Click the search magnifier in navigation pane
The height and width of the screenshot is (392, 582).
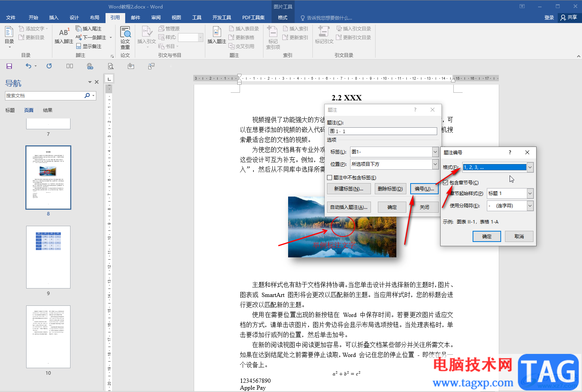click(x=87, y=95)
